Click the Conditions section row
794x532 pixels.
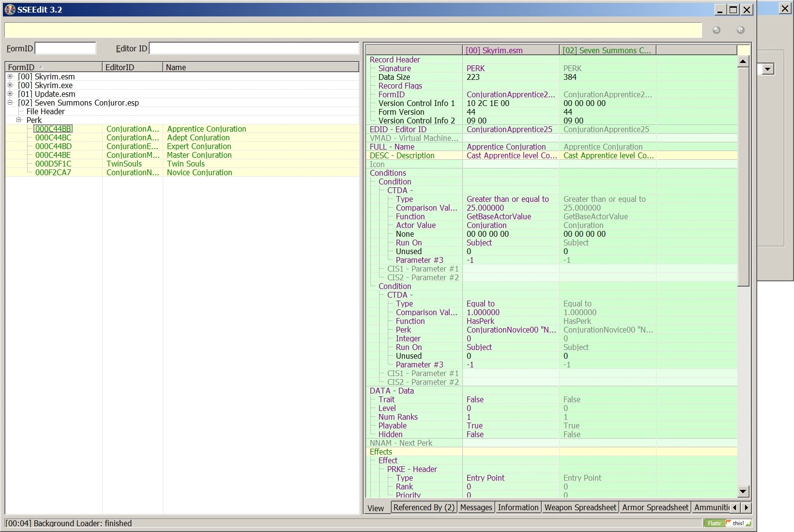coord(551,173)
